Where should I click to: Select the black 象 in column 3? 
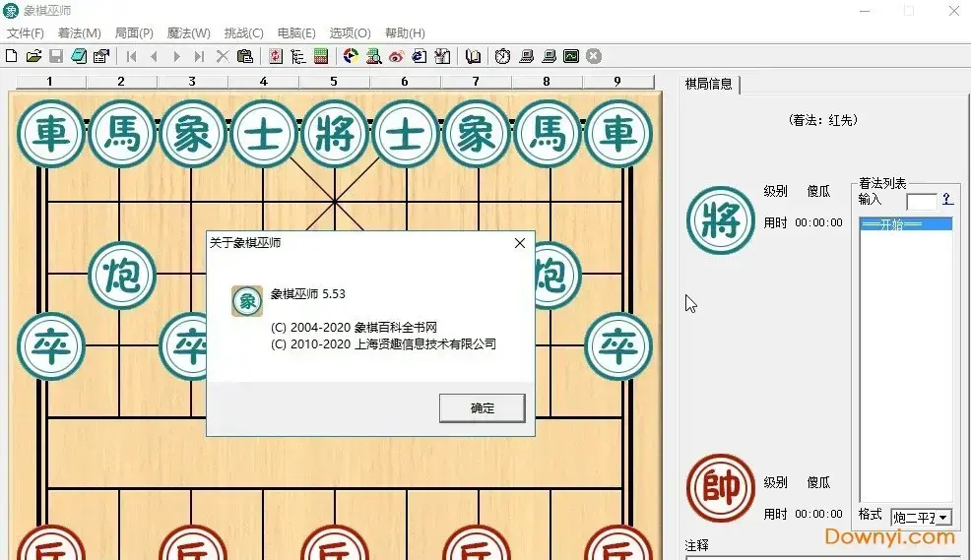pyautogui.click(x=193, y=134)
